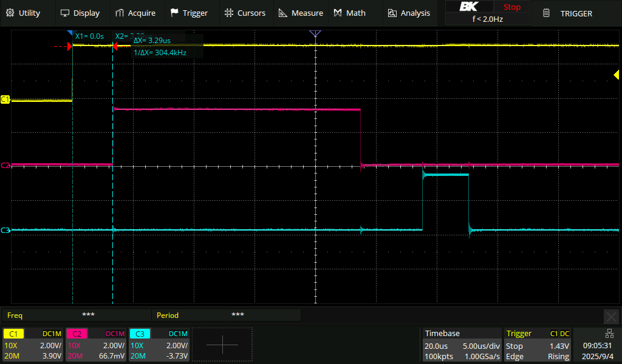The image size is (622, 364).
Task: Click the BK logo
Action: pyautogui.click(x=469, y=6)
